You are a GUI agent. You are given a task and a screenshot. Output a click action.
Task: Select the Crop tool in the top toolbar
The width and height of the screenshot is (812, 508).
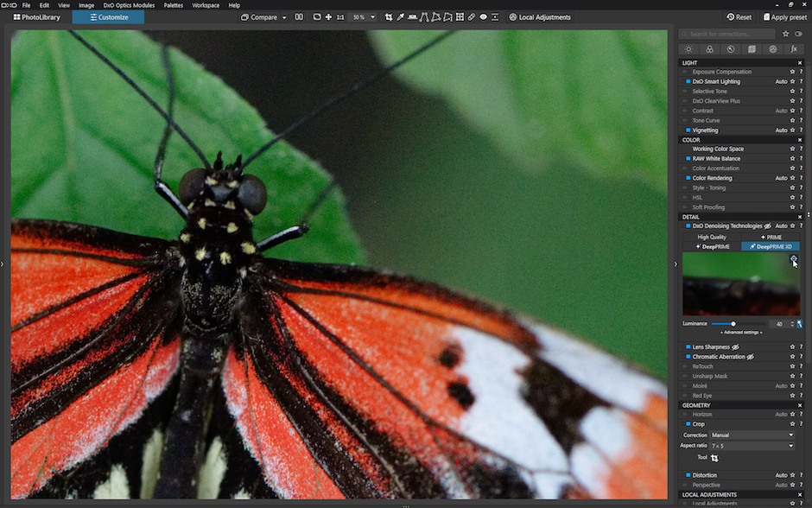tap(388, 17)
